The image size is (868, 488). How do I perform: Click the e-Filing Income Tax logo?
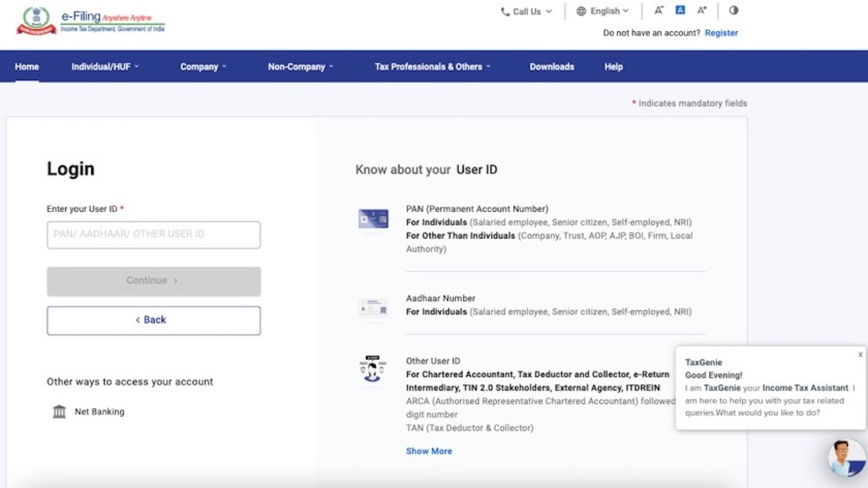90,20
